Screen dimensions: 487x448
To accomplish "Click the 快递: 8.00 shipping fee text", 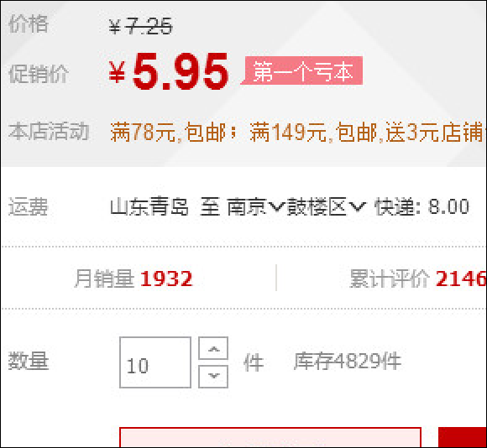I will coord(422,206).
